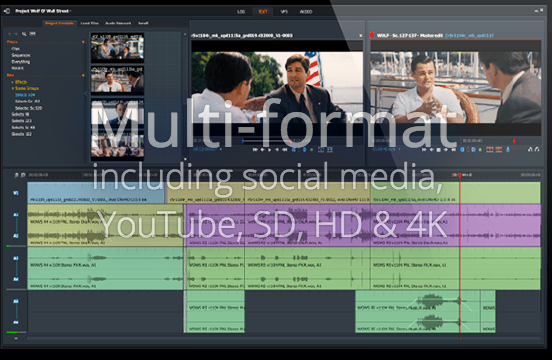Click bin scrollbar down arrow
This screenshot has width=552, height=360.
185,159
